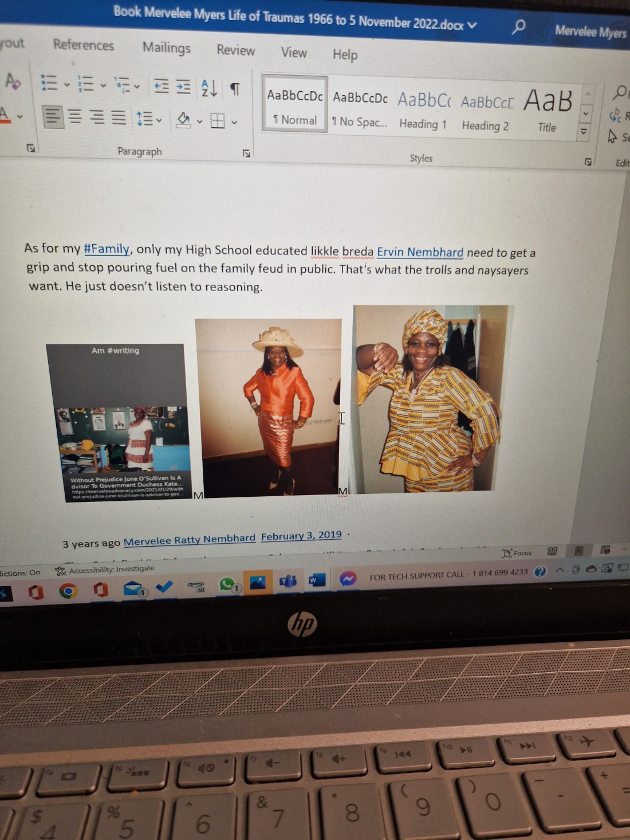This screenshot has width=630, height=840.
Task: Increase the paragraph indent
Action: pyautogui.click(x=183, y=87)
